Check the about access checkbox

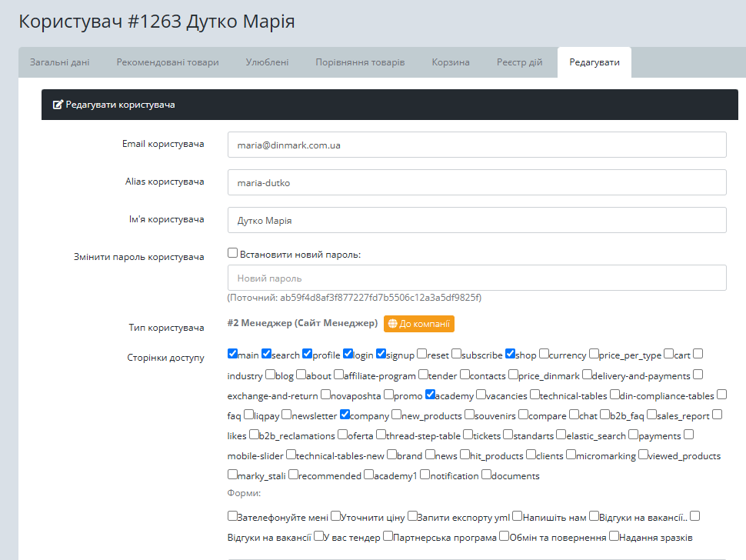click(x=301, y=375)
